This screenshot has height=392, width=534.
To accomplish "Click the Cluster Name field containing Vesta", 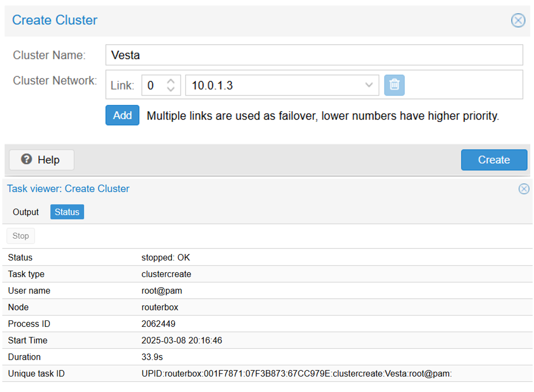I will click(314, 55).
